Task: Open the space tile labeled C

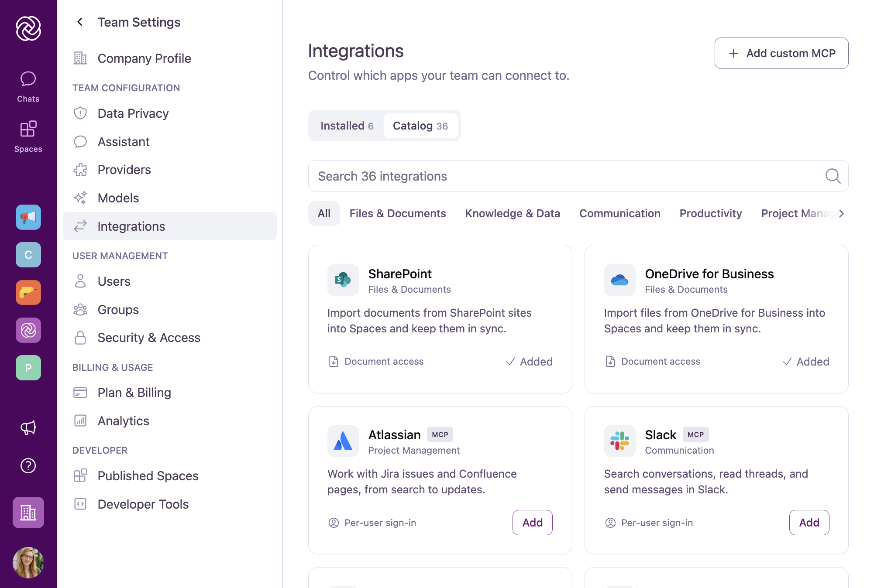Action: [x=28, y=255]
